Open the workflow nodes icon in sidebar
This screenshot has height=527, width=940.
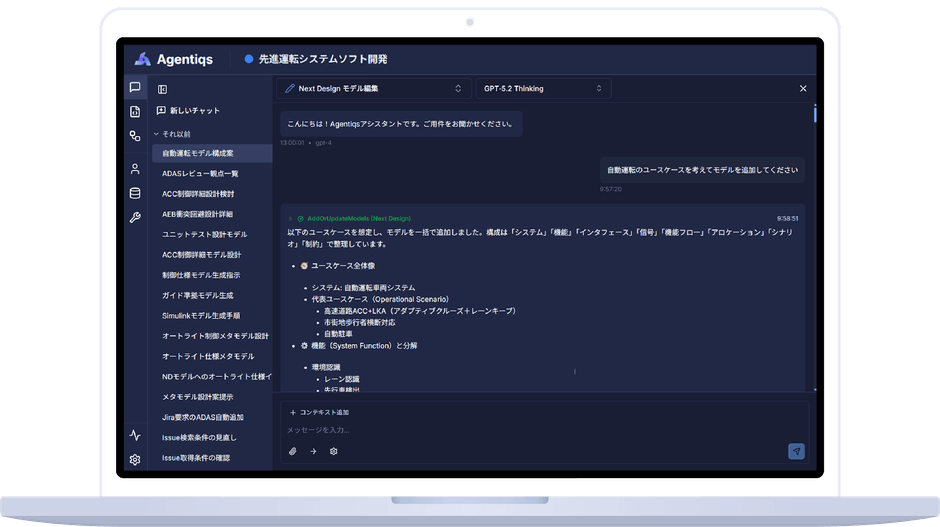click(x=135, y=136)
